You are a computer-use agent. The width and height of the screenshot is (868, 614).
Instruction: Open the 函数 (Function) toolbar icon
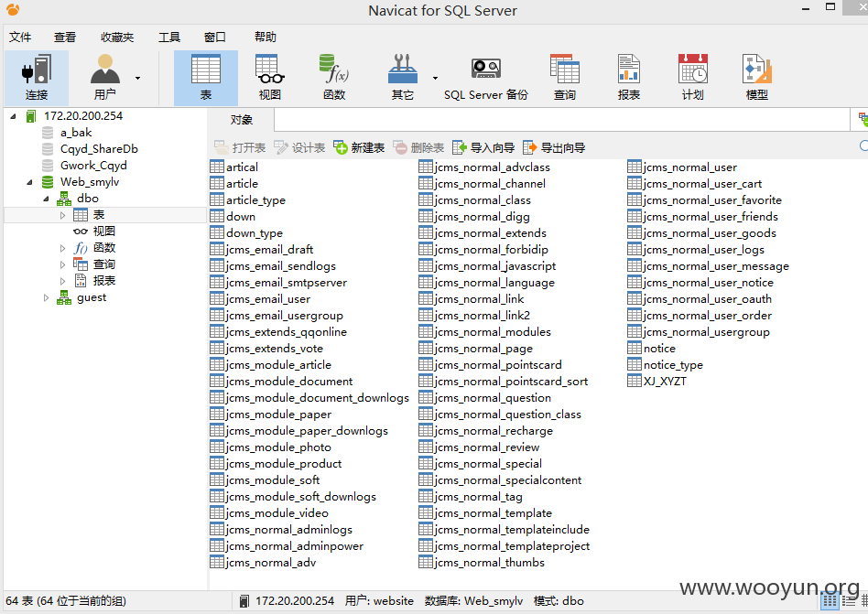pos(334,78)
